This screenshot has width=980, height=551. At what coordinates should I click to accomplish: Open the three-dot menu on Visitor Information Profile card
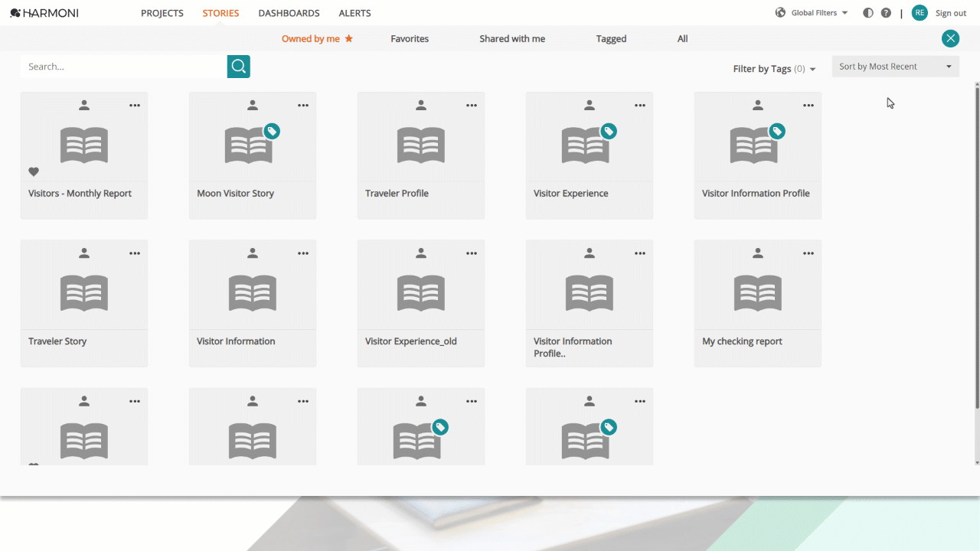click(x=808, y=105)
